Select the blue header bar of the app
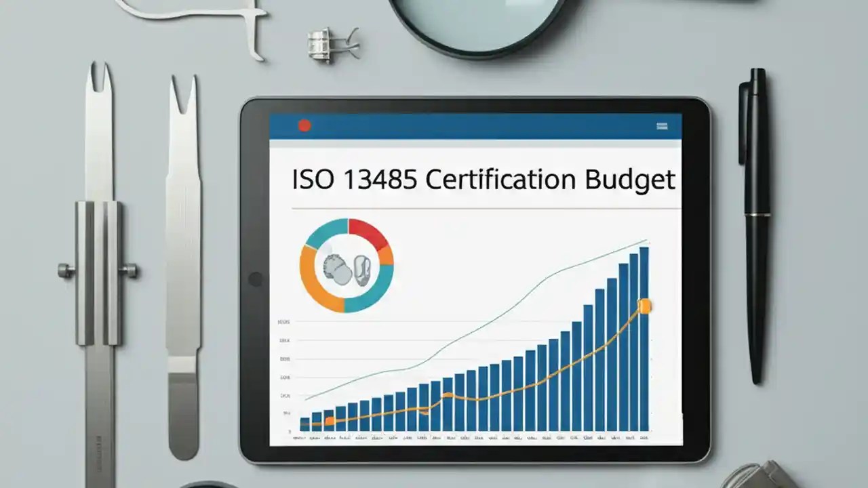868x488 pixels. 475,125
